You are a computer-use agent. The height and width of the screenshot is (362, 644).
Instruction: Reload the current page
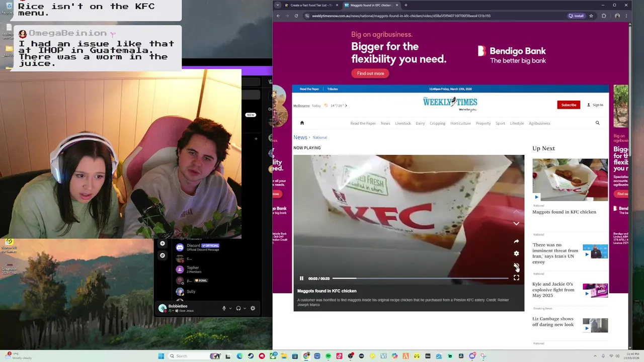[x=296, y=16]
